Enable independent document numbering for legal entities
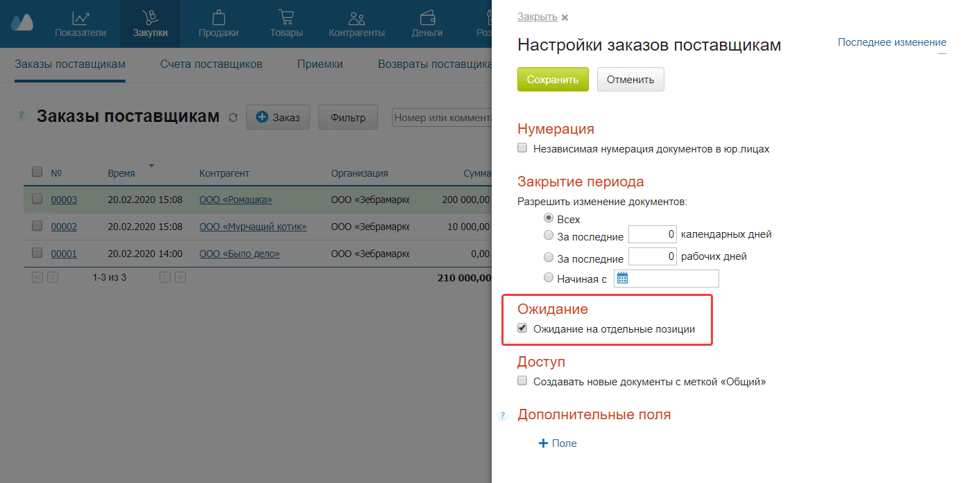980x483 pixels. [522, 148]
